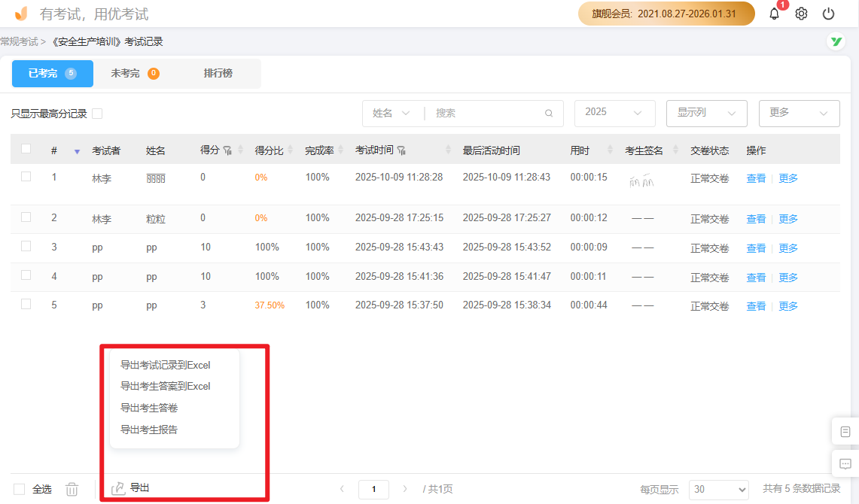Toggle the select-all checkbox in table header
The width and height of the screenshot is (859, 504).
[26, 150]
